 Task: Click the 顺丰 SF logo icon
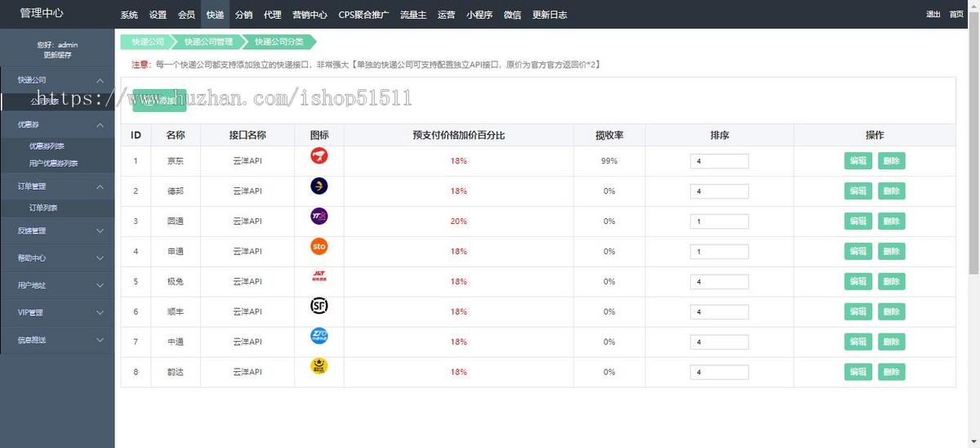[319, 307]
